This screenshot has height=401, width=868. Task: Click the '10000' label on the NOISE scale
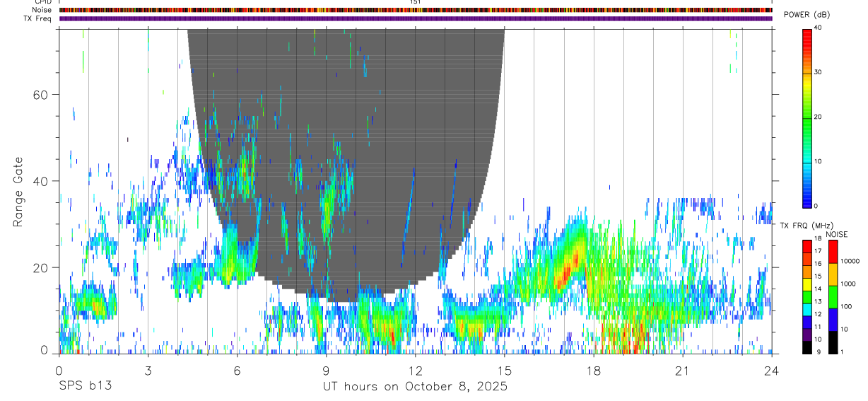pyautogui.click(x=850, y=261)
